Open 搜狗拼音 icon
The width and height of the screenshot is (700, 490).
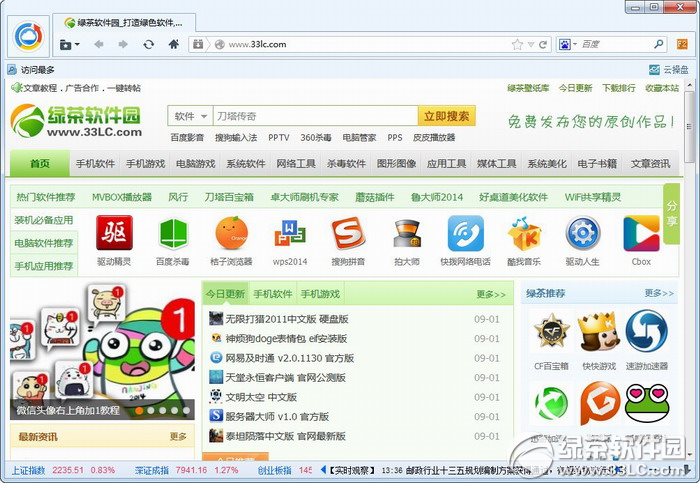(348, 233)
